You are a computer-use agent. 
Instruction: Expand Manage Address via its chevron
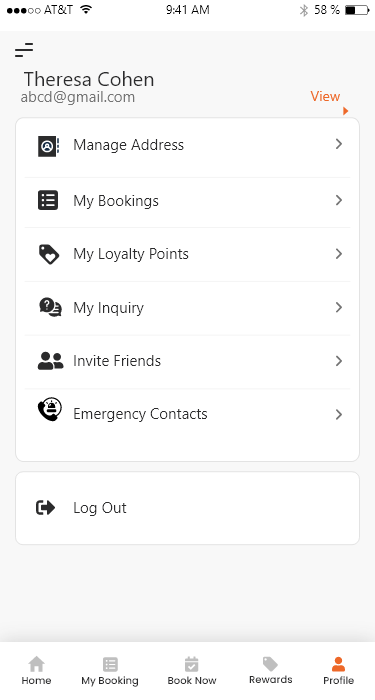pos(339,144)
